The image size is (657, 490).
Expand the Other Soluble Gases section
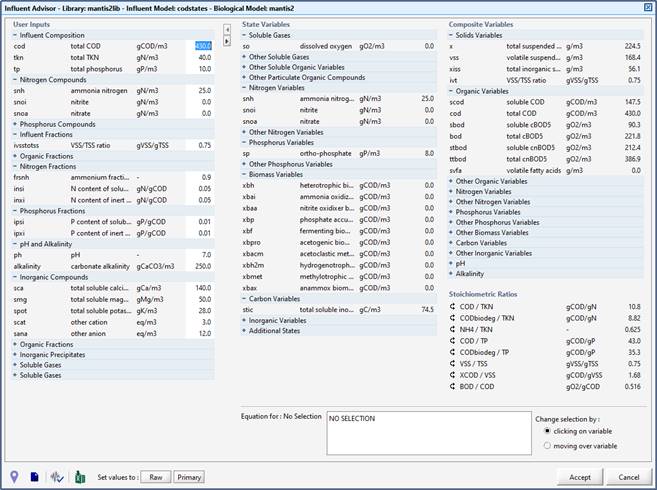pos(244,57)
